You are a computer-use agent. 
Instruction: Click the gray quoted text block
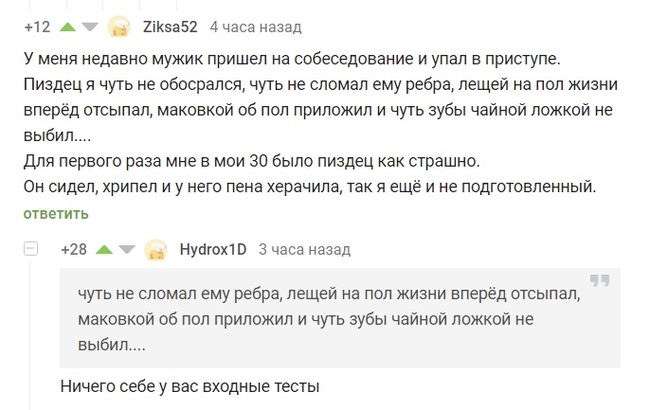pyautogui.click(x=340, y=320)
